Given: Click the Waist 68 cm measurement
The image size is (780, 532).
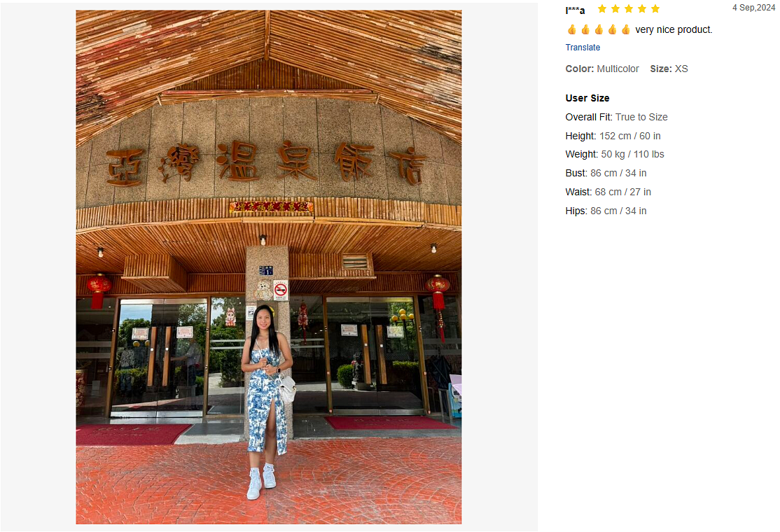Looking at the screenshot, I should coord(608,192).
